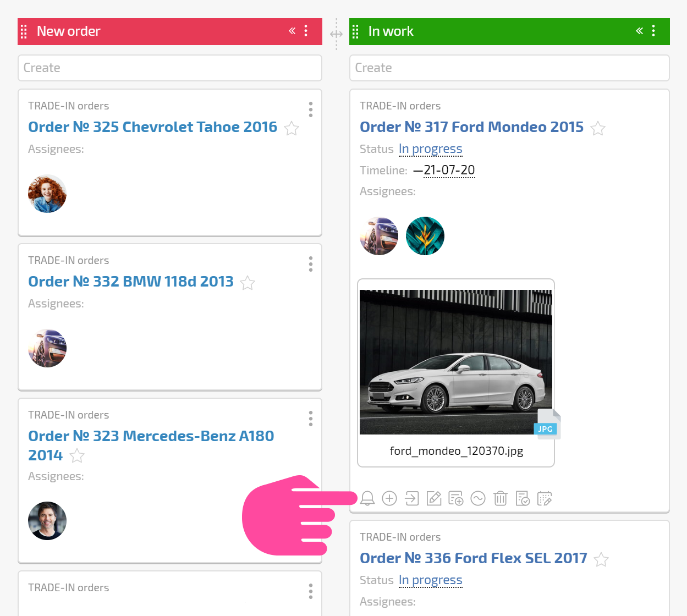Image resolution: width=687 pixels, height=616 pixels.
Task: Click the document checkmark icon on Order 317
Action: [523, 498]
